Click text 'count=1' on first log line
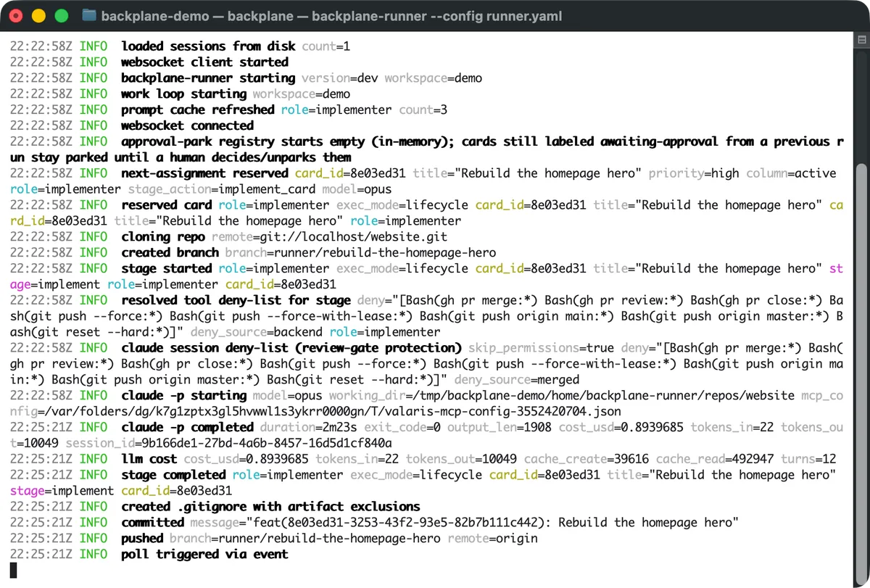This screenshot has width=870, height=588. (326, 46)
